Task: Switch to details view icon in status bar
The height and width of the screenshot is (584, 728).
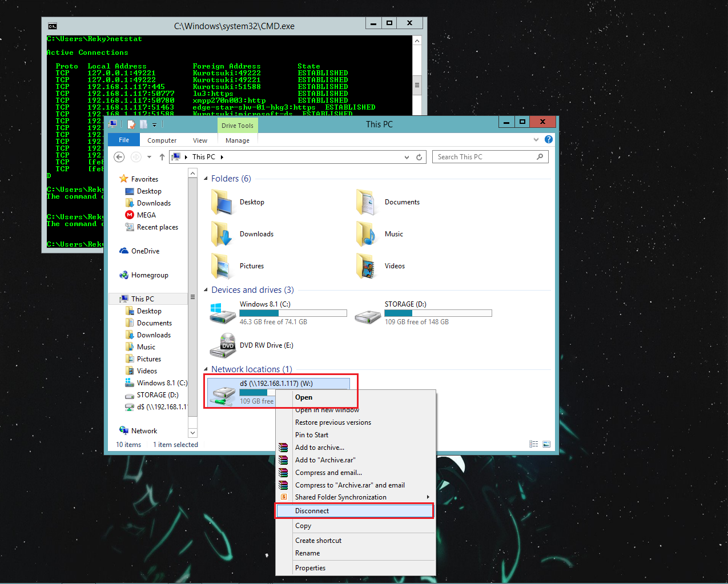Action: [x=533, y=444]
